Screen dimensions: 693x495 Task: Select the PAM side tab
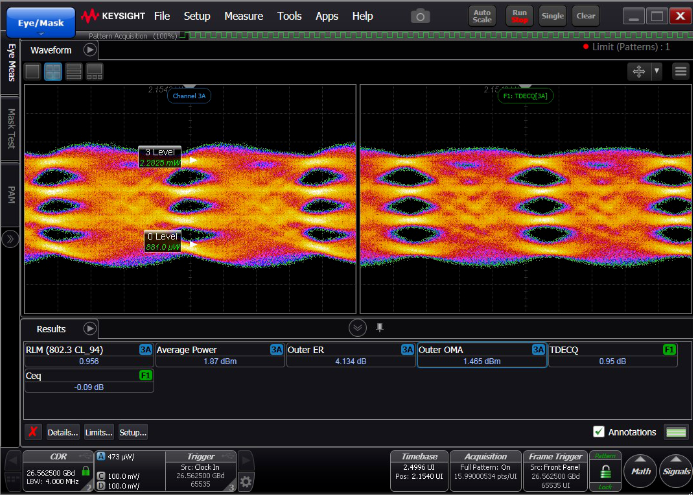pos(11,194)
